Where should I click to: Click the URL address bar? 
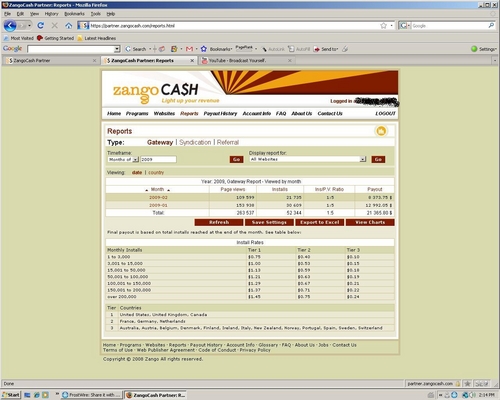pyautogui.click(x=233, y=26)
